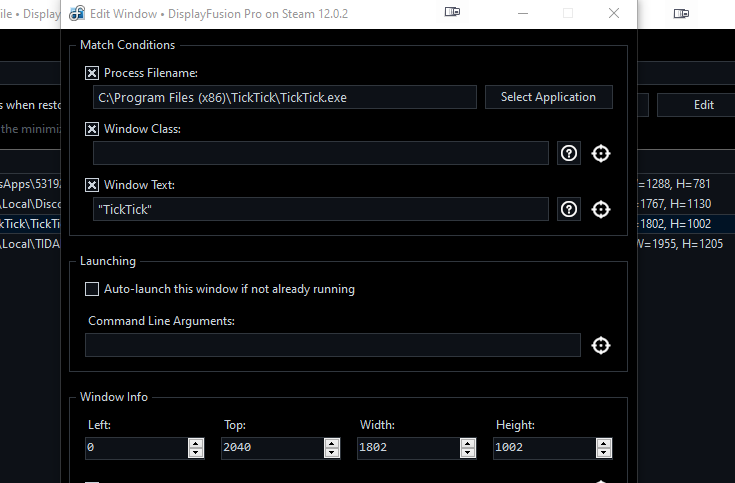Image resolution: width=735 pixels, height=483 pixels.
Task: Select the highlighted background row ending H=1002
Action: tap(686, 224)
